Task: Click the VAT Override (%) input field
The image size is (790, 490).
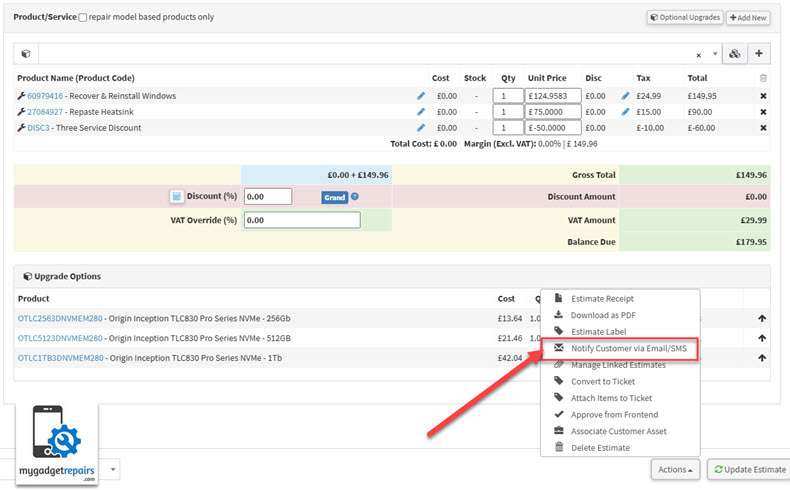Action: coord(302,220)
